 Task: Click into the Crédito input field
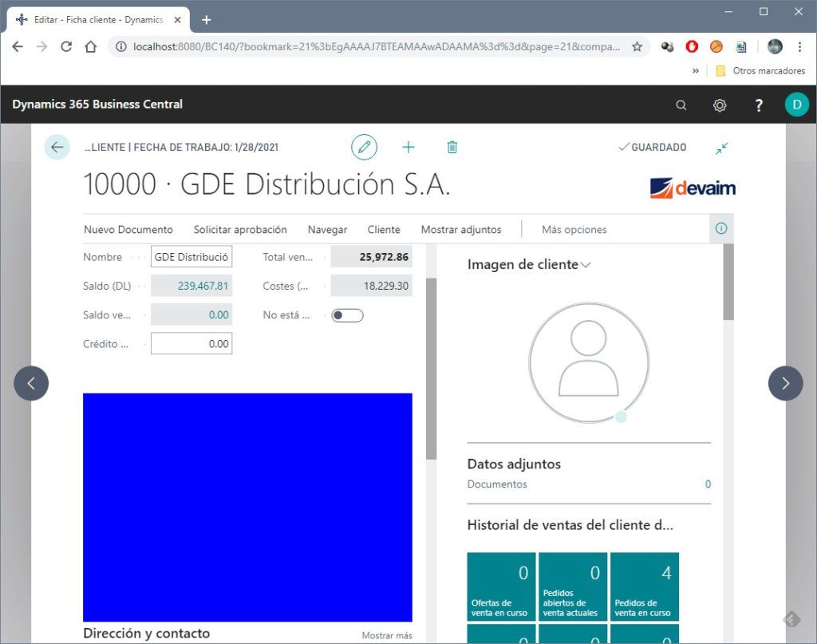(x=191, y=344)
